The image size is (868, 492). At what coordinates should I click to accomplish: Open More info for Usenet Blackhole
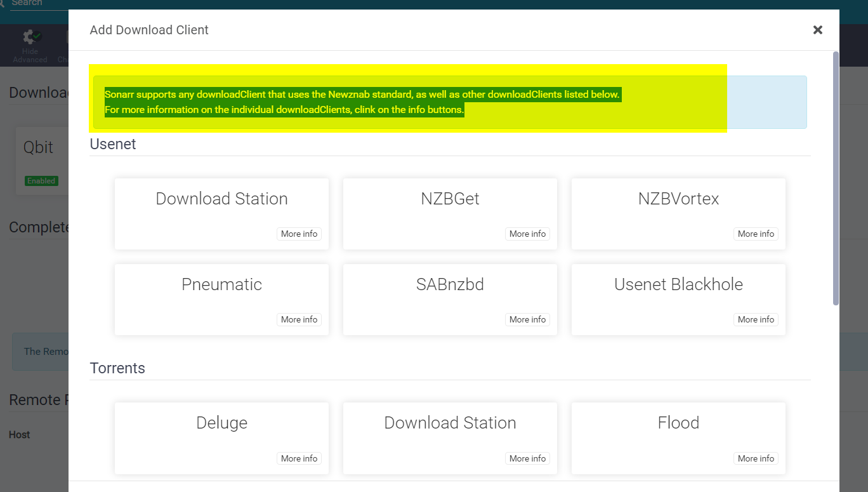(x=756, y=319)
